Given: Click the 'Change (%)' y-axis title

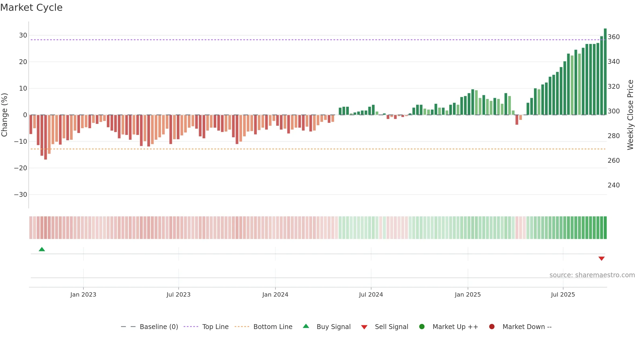Looking at the screenshot, I should pos(4,115).
